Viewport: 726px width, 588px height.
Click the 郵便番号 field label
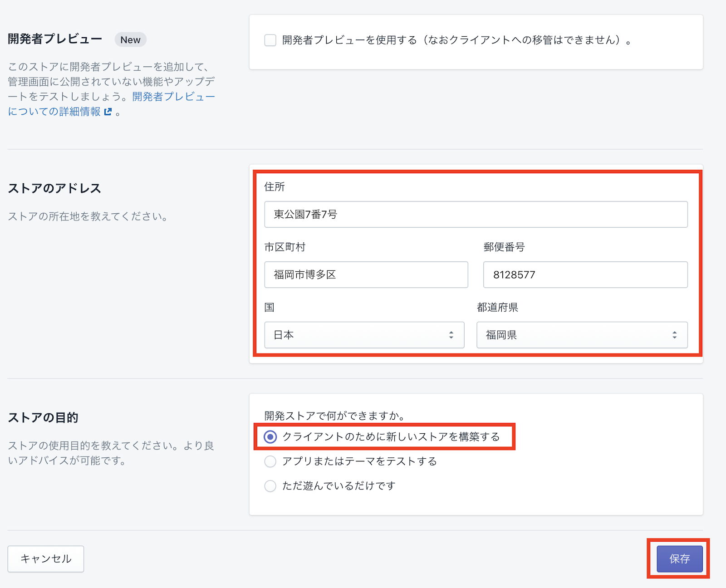tap(504, 247)
